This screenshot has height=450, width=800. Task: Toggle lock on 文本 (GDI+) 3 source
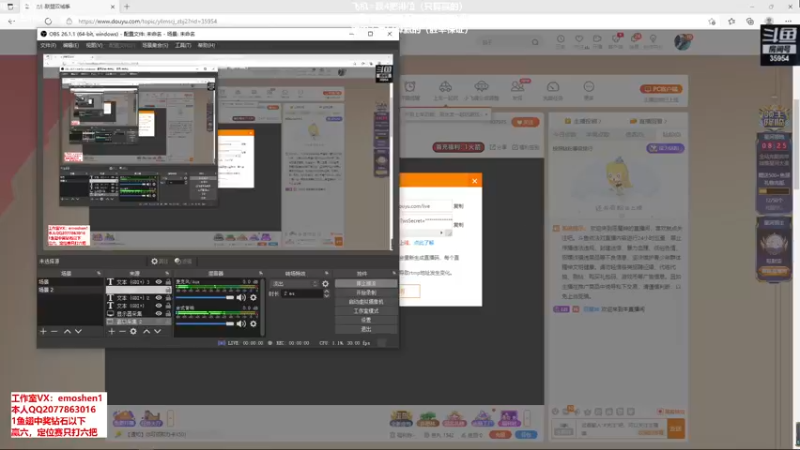click(x=168, y=282)
